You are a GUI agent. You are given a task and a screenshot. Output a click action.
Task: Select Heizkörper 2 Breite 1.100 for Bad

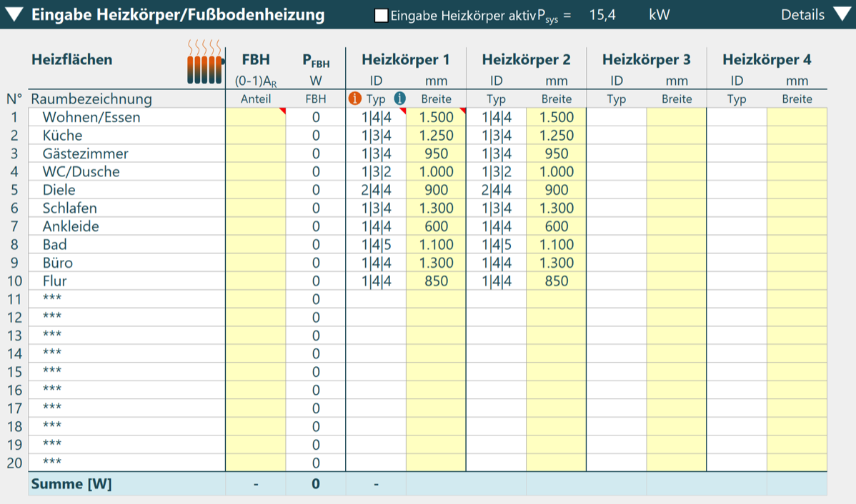[x=557, y=244]
